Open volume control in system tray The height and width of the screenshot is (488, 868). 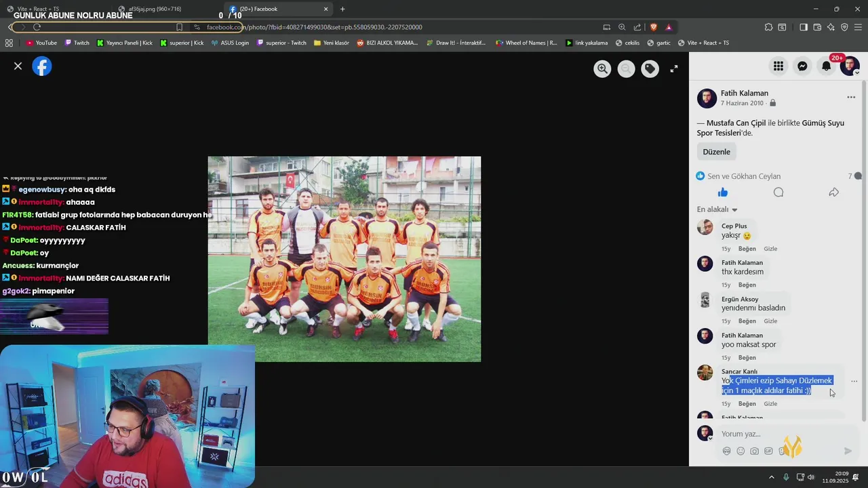pos(811,477)
